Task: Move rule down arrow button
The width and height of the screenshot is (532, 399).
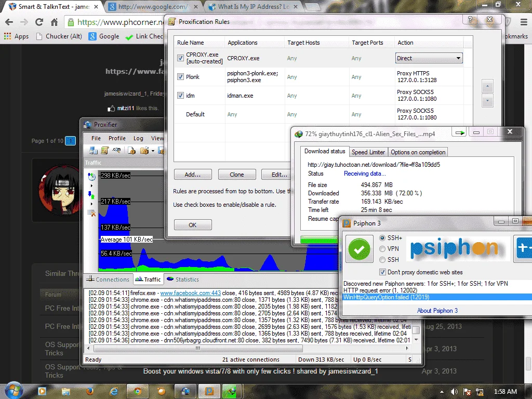Action: click(487, 100)
